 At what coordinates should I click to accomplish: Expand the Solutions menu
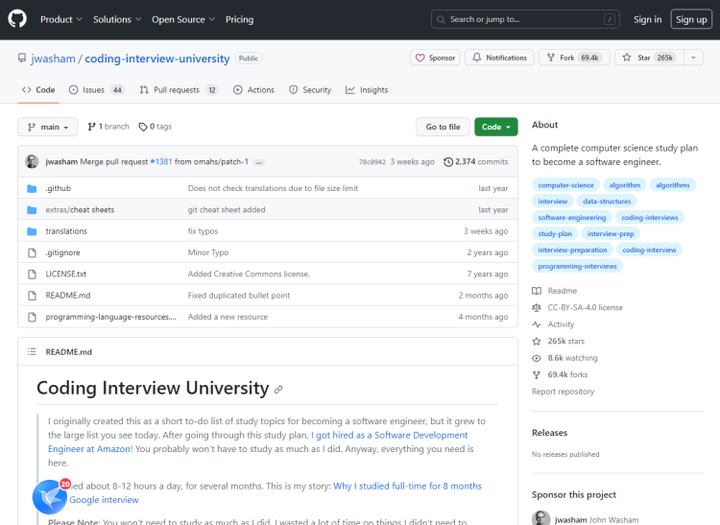pos(117,19)
